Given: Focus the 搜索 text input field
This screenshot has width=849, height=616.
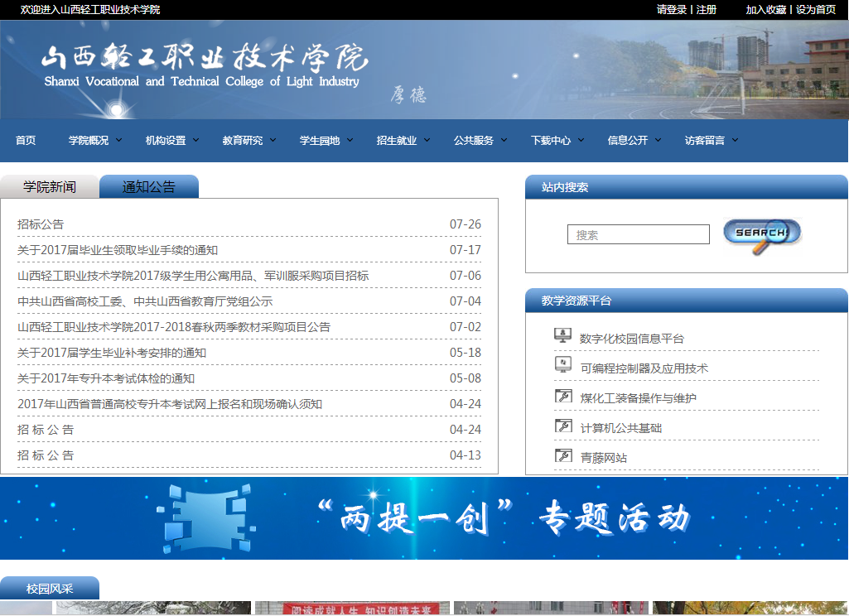Looking at the screenshot, I should [638, 235].
